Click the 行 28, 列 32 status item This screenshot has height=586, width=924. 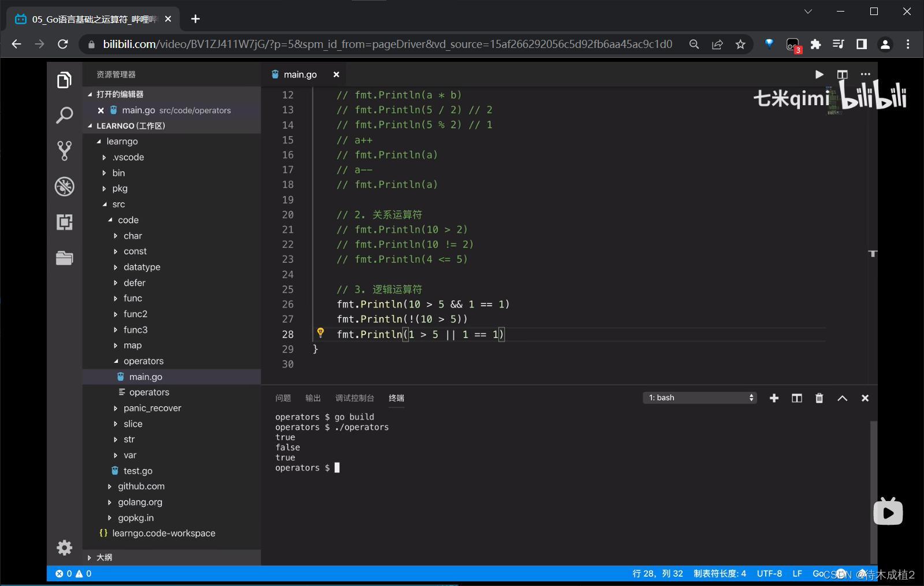click(x=657, y=574)
